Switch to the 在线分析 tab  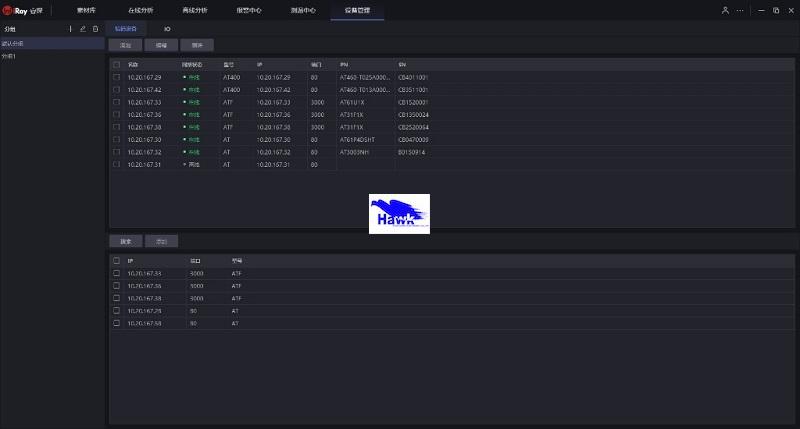(142, 10)
